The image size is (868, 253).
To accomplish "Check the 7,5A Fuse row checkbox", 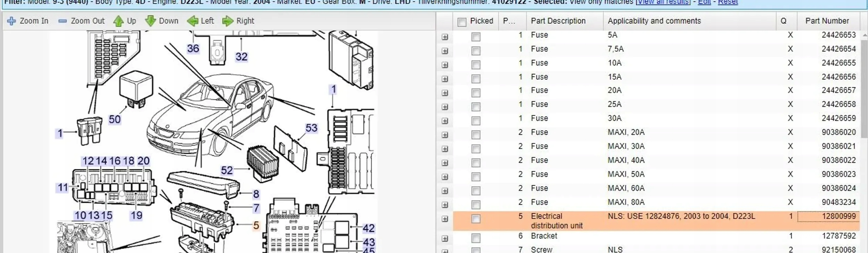I will (476, 51).
